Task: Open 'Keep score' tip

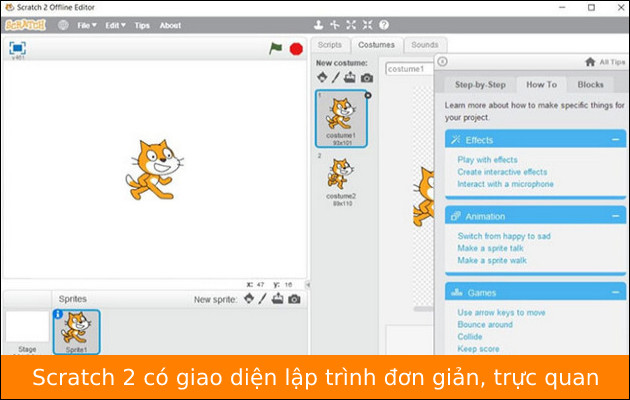Action: pyautogui.click(x=478, y=349)
